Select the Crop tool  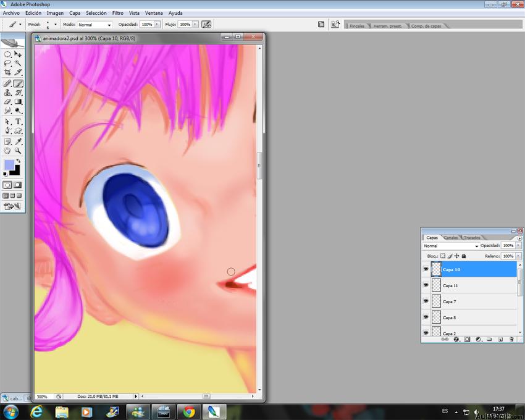[x=7, y=72]
